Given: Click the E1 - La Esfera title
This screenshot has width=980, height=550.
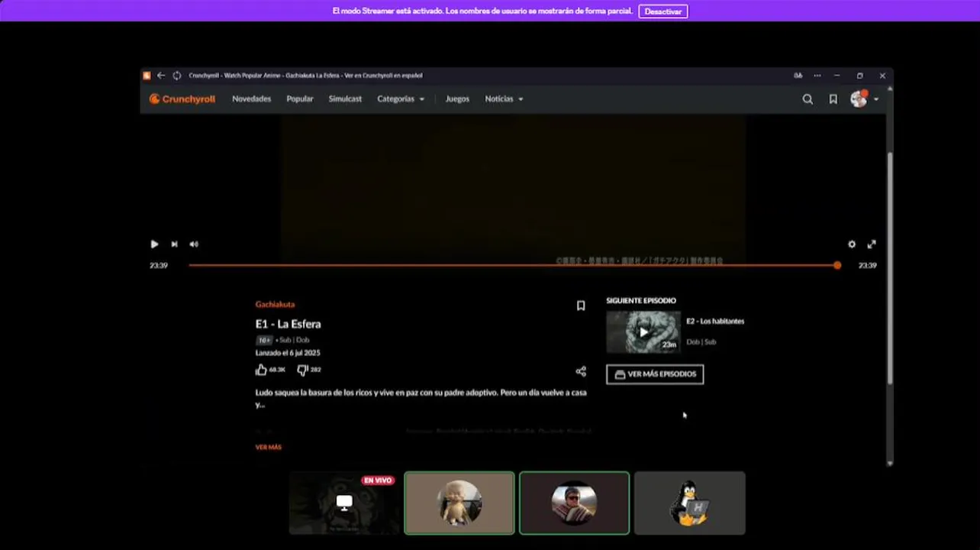Looking at the screenshot, I should click(288, 324).
